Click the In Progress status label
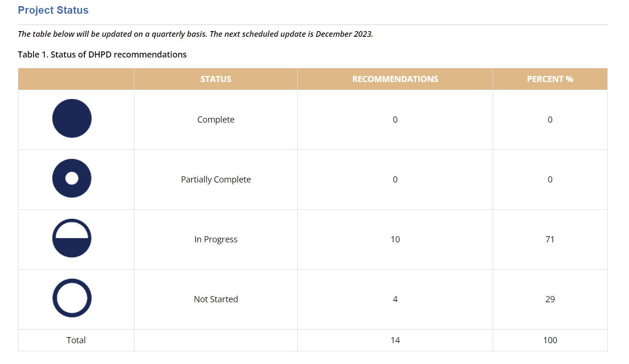Viewport: 629px width, 364px height. tap(216, 240)
